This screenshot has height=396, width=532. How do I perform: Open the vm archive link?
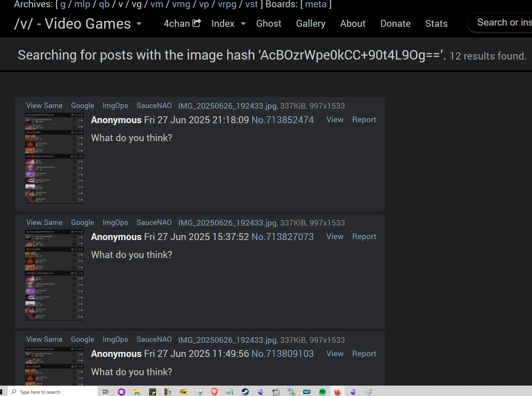click(157, 4)
